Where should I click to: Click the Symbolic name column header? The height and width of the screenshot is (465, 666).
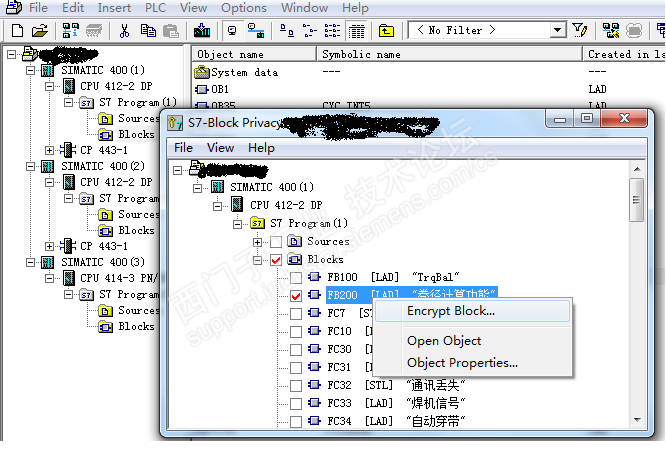pyautogui.click(x=449, y=54)
